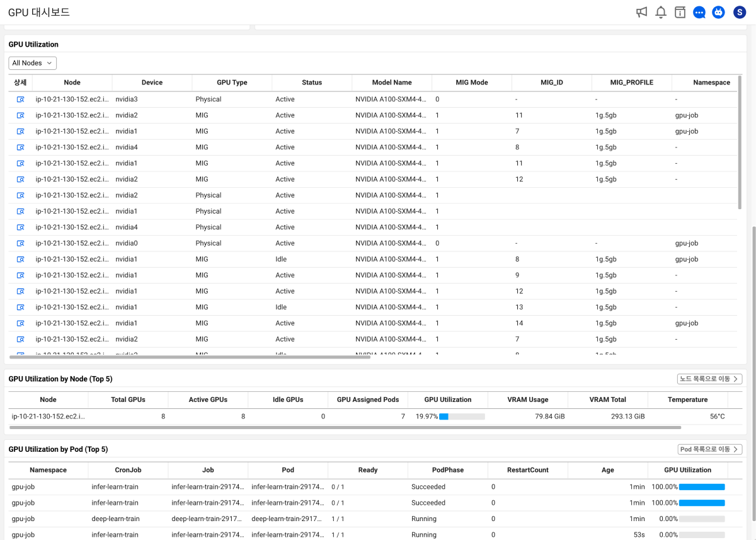756x540 pixels.
Task: Open detail icon for nvidia2 MIG_ID 7 row
Action: 20,339
